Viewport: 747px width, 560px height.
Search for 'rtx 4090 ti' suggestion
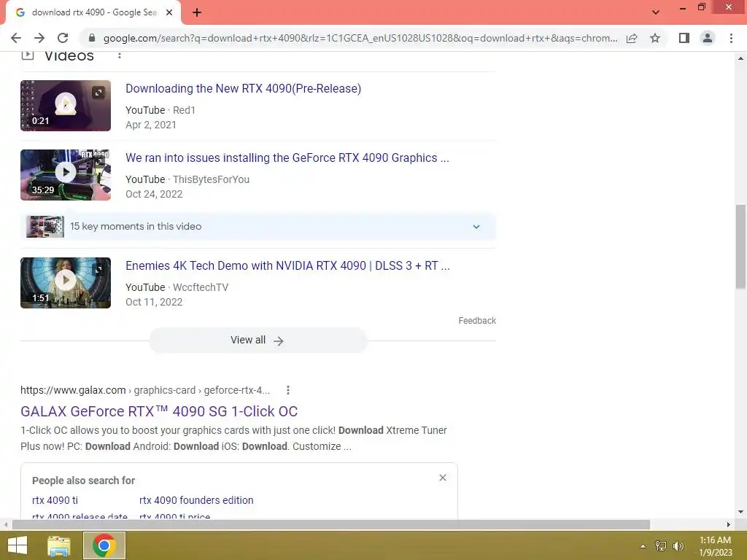[55, 500]
